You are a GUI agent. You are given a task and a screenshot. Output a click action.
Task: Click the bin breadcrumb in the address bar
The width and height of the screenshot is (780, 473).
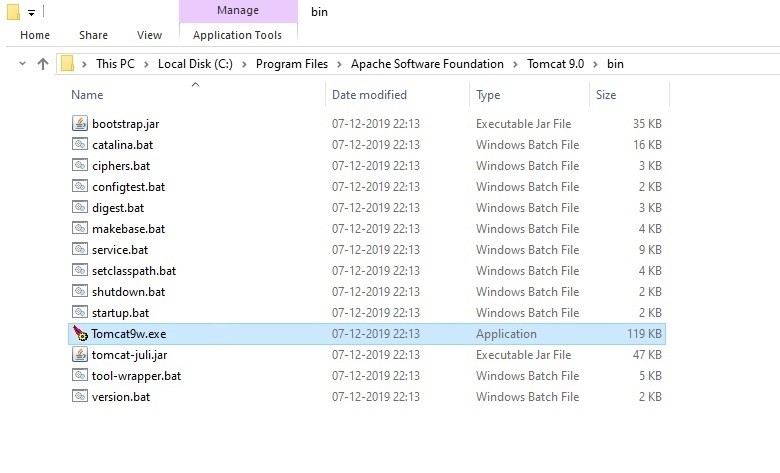(615, 64)
